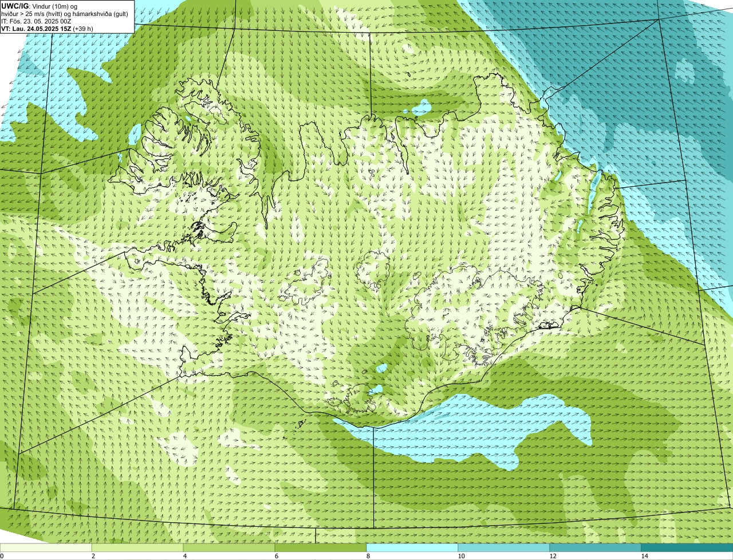Click the 2–4 m/s light green swatch

[x=137, y=548]
